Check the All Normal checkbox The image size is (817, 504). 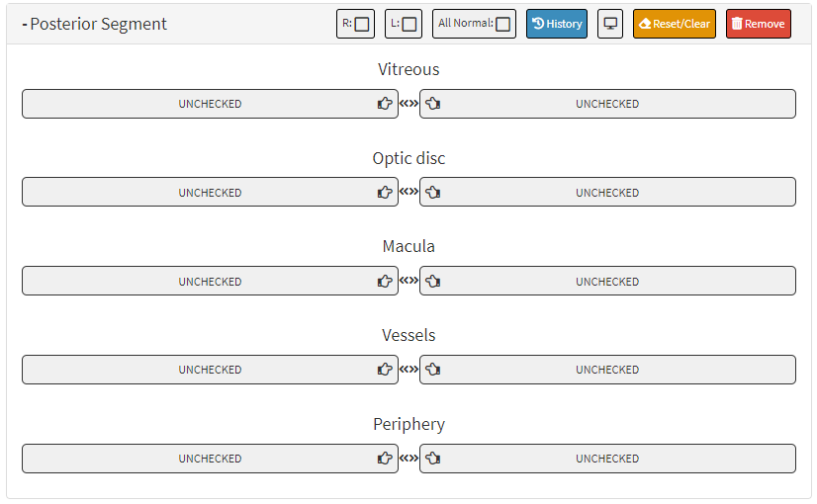[x=502, y=24]
